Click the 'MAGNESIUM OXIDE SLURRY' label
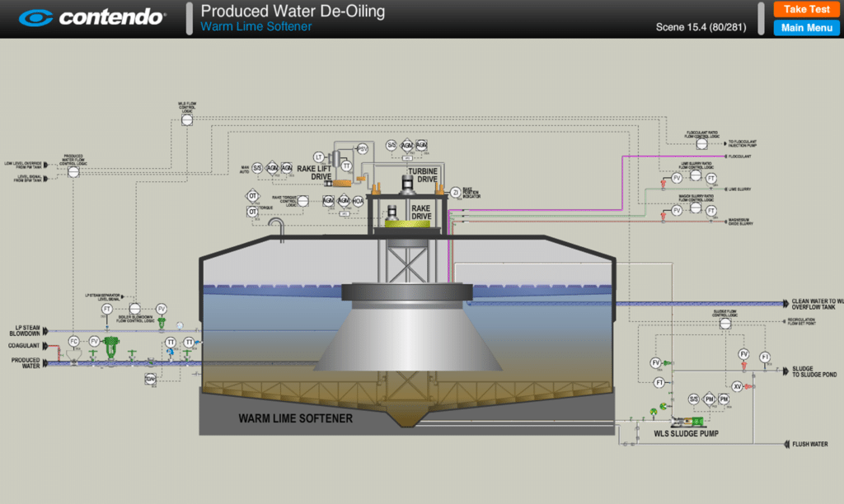 tap(741, 222)
